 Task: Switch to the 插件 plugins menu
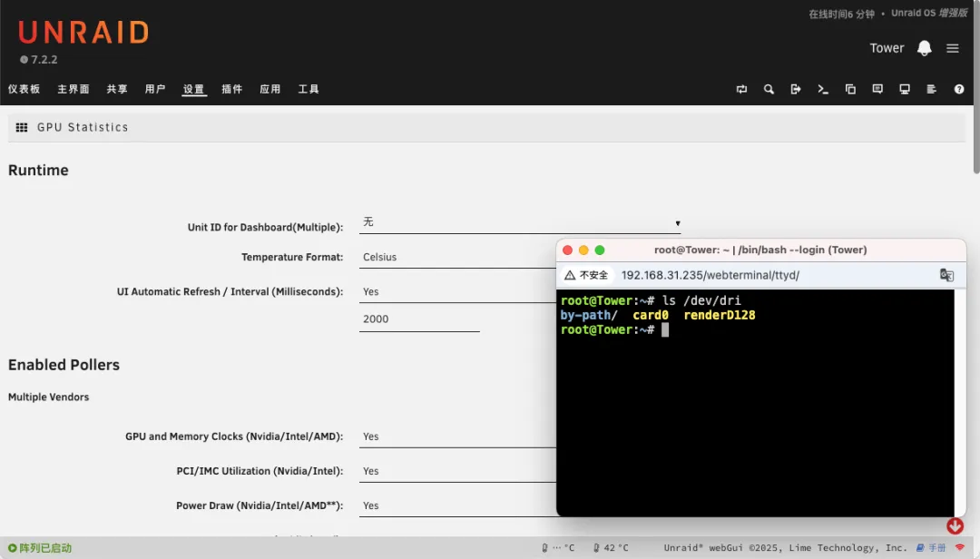(232, 89)
